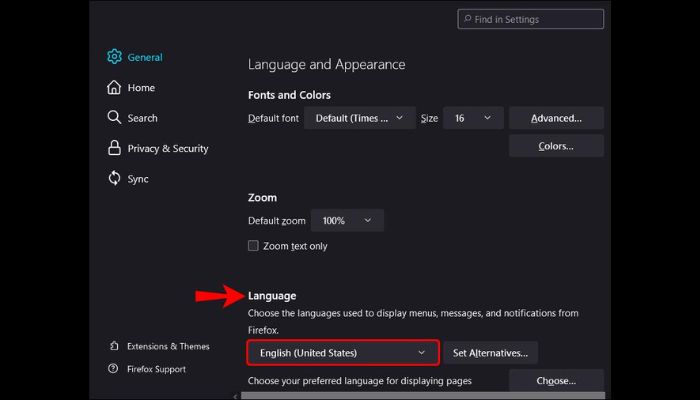Enable the Zoom text only checkbox
Screen dimensions: 700x400
(x=253, y=246)
